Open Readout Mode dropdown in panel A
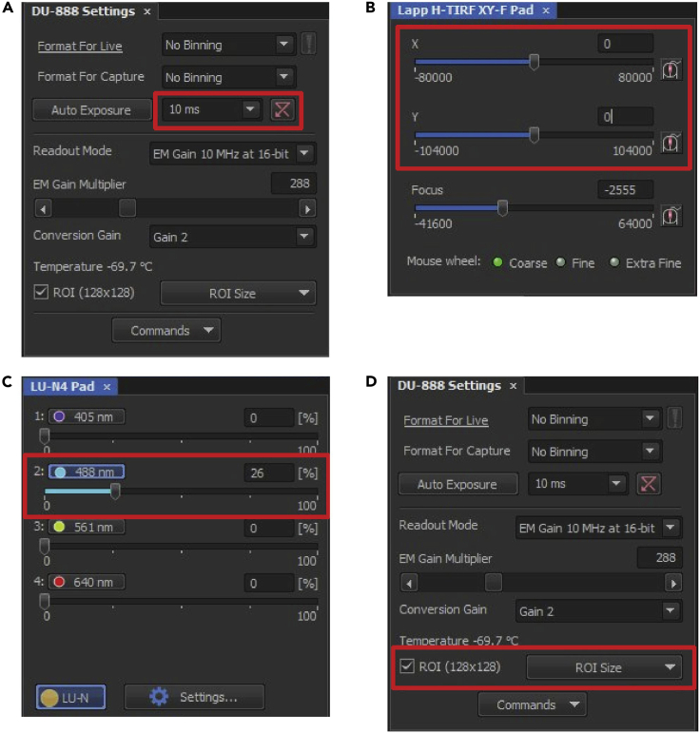 303,153
